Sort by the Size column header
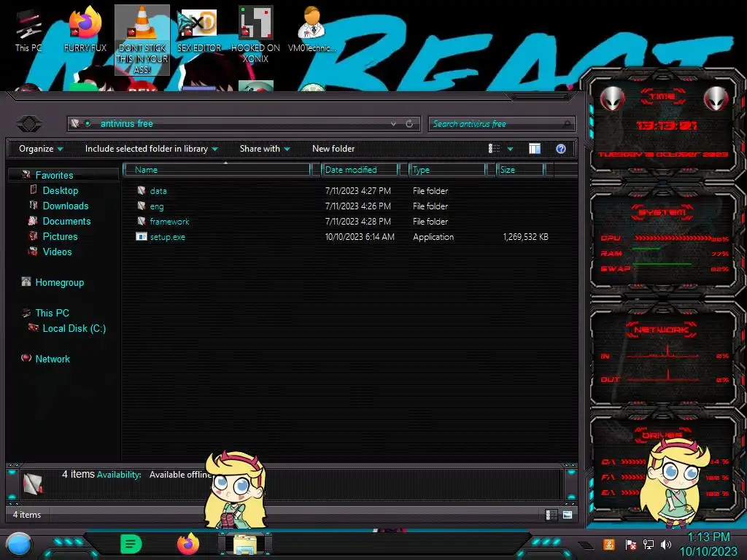This screenshot has height=560, width=747. tap(519, 169)
